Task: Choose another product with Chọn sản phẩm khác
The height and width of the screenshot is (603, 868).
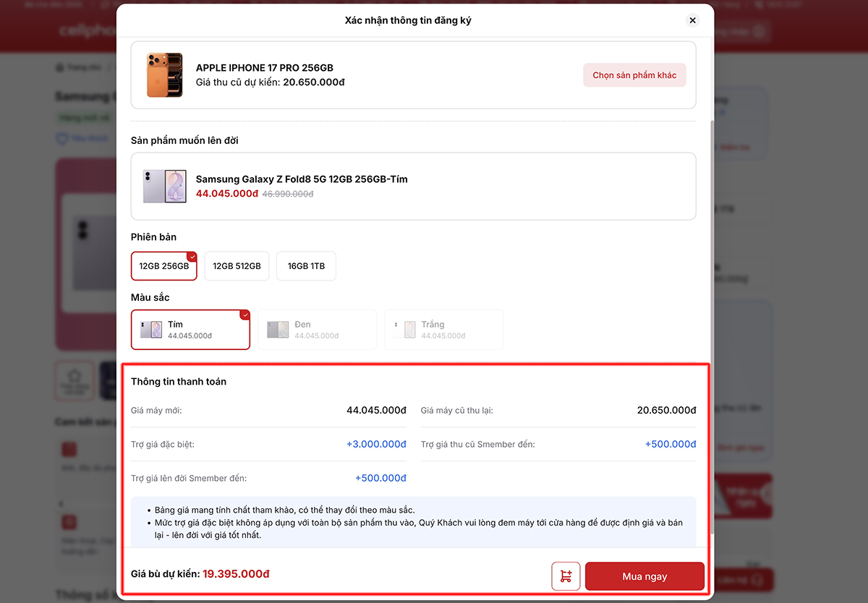Action: tap(634, 75)
